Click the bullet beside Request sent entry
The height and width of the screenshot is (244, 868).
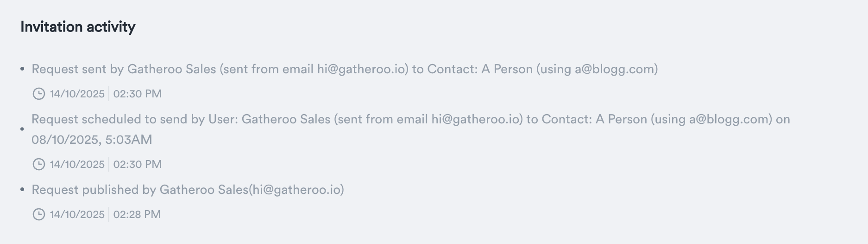coord(22,69)
